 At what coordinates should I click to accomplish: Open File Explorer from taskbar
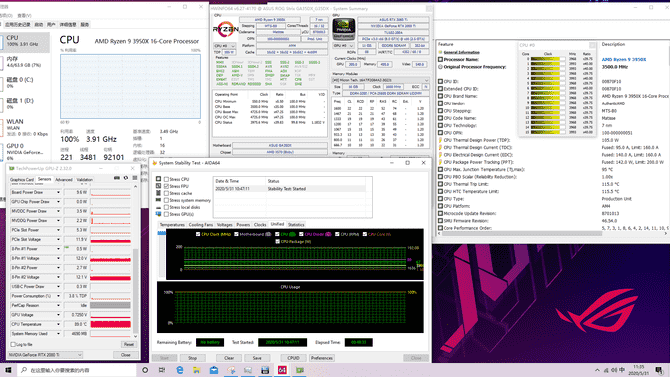click(197, 370)
